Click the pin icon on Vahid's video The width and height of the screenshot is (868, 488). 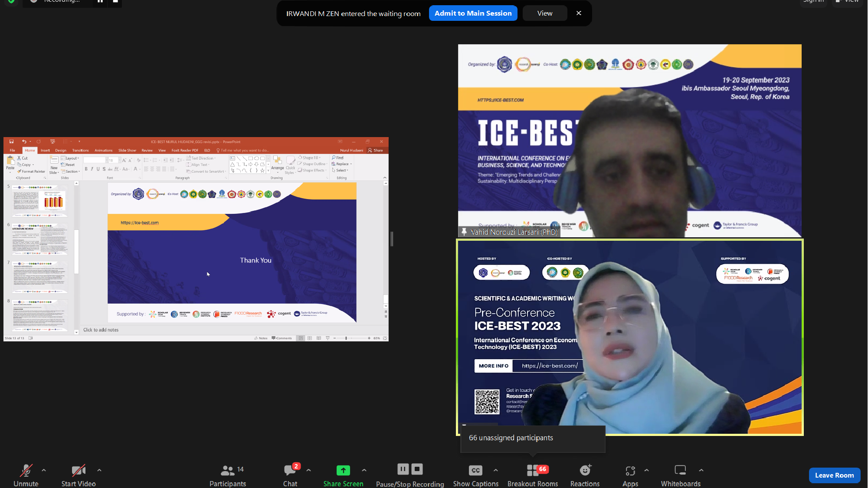464,232
